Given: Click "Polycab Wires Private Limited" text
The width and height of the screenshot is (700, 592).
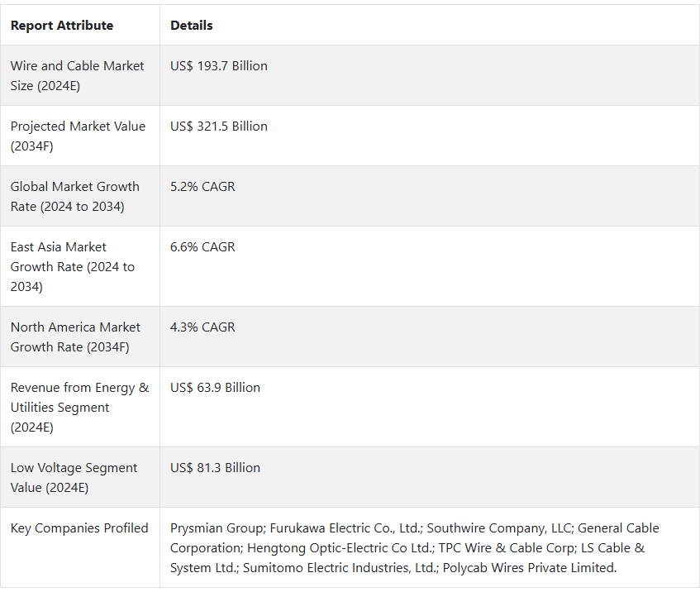Looking at the screenshot, I should (529, 568).
